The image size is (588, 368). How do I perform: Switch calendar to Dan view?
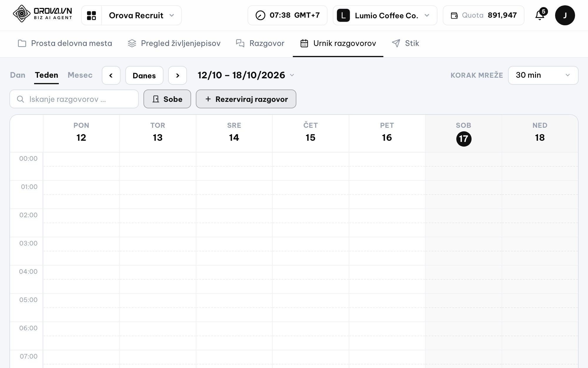click(x=18, y=75)
